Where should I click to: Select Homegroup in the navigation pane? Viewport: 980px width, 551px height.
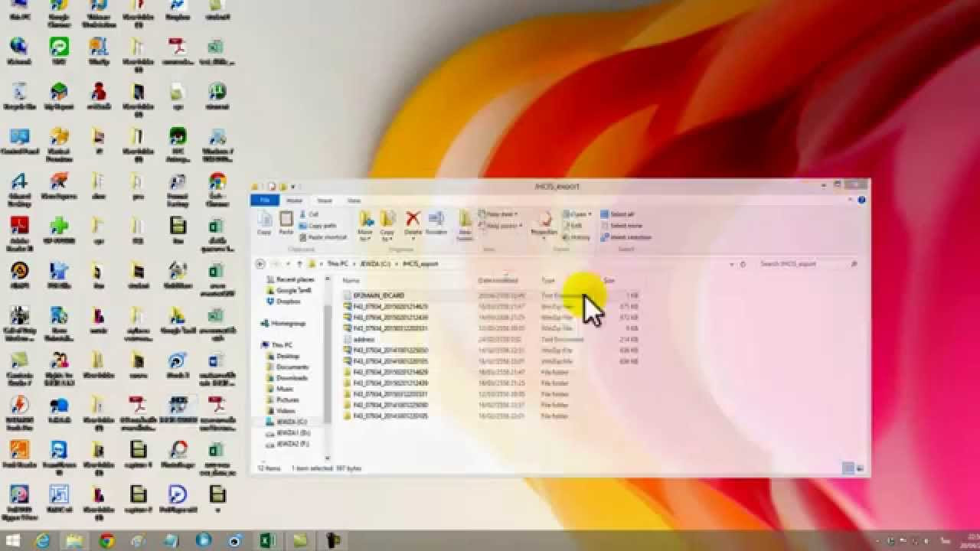pyautogui.click(x=283, y=324)
